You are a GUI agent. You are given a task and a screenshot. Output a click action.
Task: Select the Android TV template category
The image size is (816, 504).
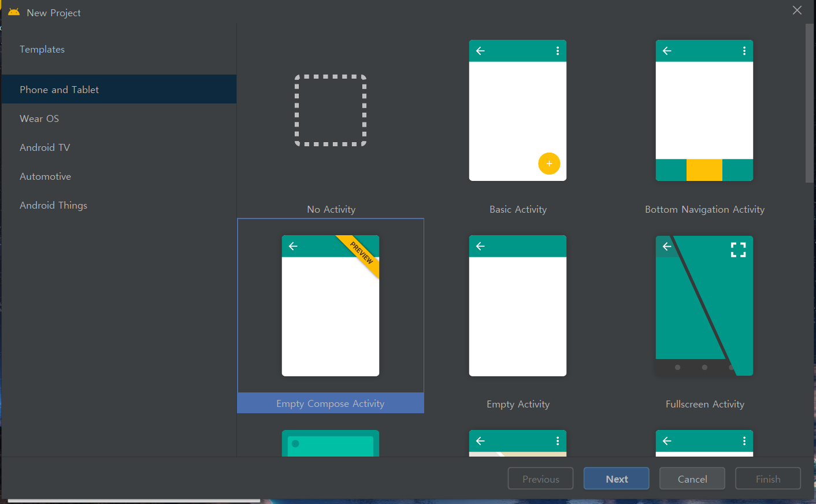[x=118, y=147]
